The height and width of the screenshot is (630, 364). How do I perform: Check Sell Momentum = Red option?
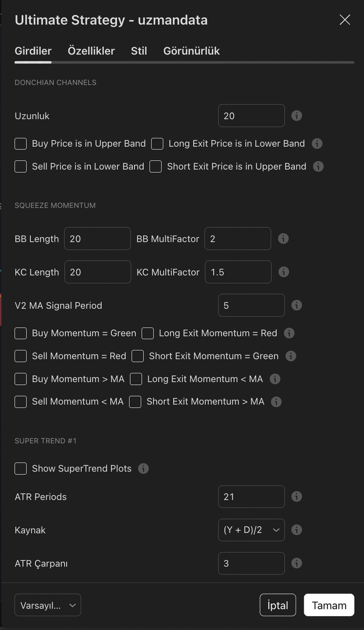(x=21, y=356)
